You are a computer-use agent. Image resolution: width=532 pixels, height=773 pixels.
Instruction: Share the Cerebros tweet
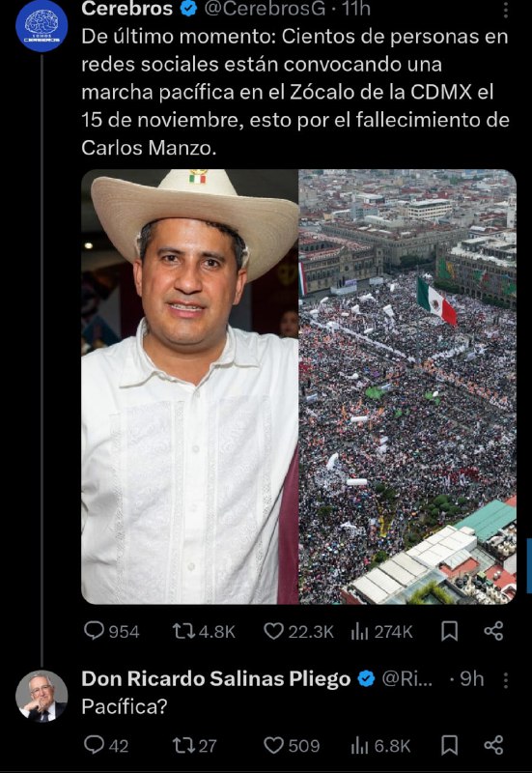(493, 632)
